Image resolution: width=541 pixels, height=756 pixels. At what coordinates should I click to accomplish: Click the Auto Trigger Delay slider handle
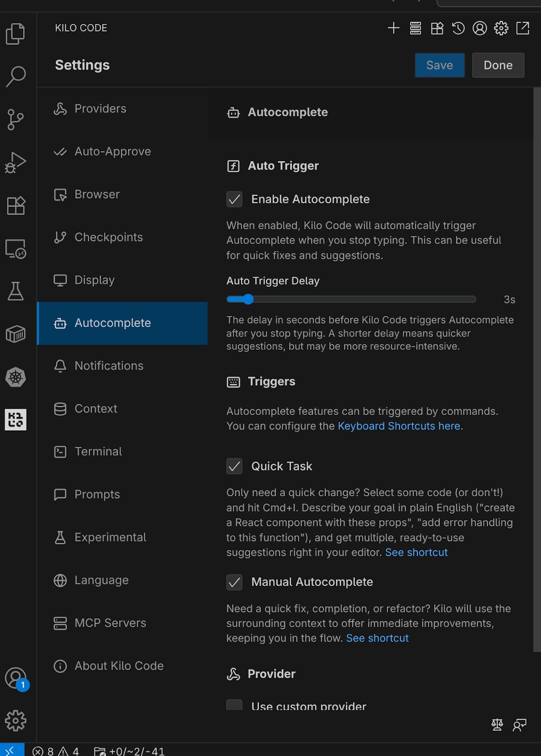pyautogui.click(x=248, y=299)
